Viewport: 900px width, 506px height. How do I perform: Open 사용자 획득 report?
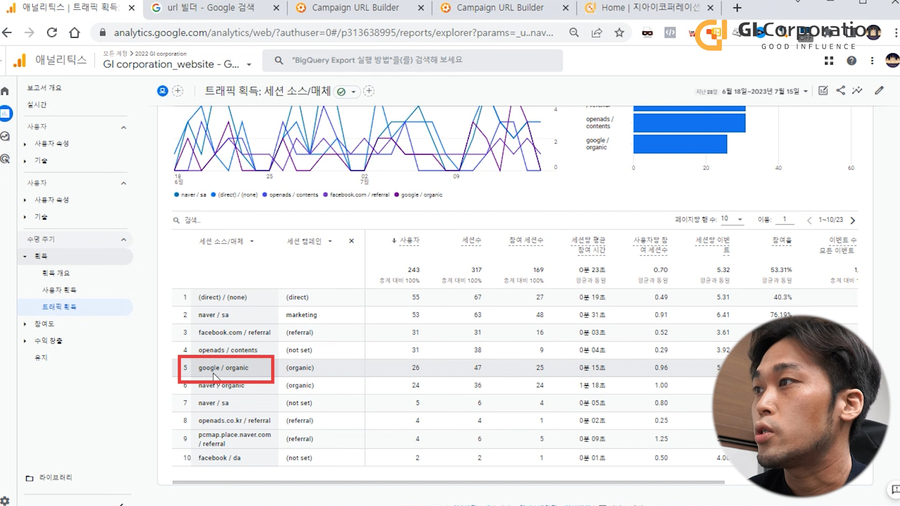point(59,290)
